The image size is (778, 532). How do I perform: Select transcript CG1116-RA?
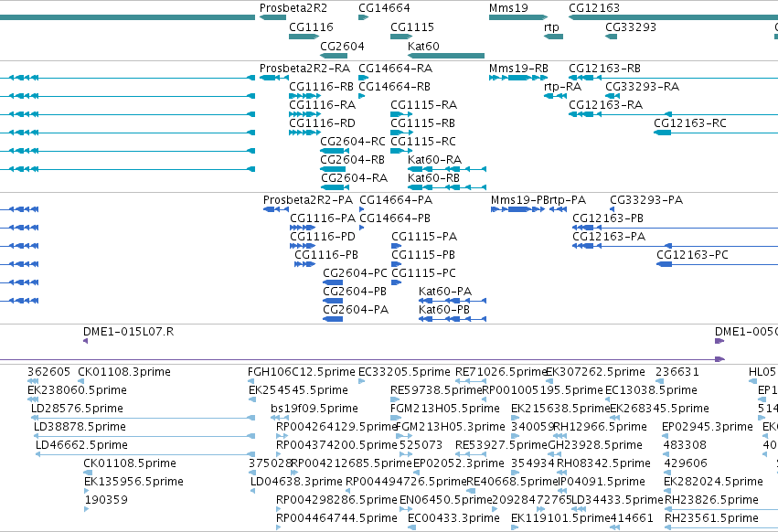pos(322,105)
